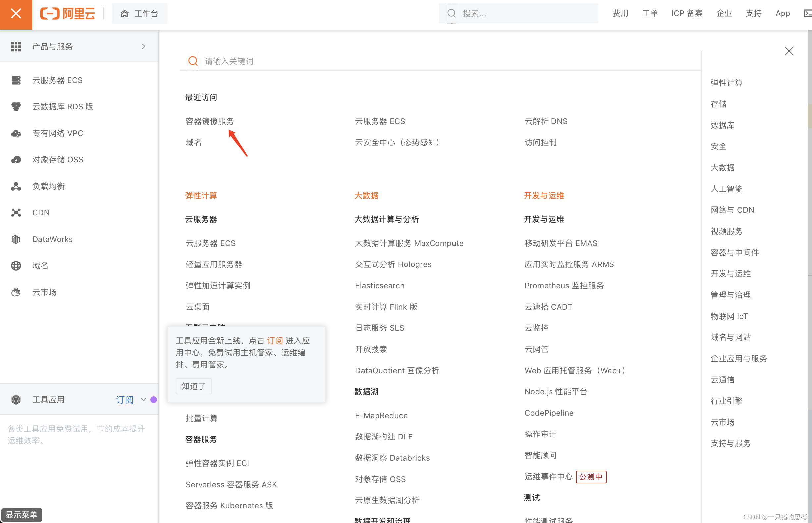
Task: Click the orange X menu close icon
Action: click(x=16, y=14)
